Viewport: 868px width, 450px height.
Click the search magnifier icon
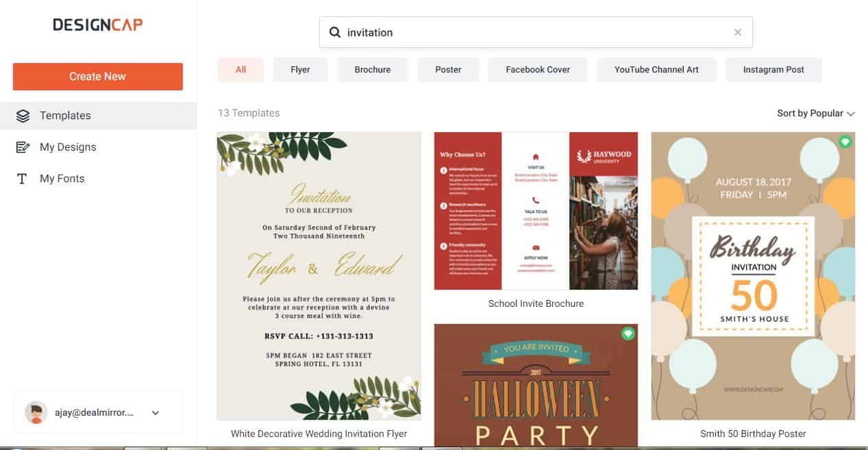335,32
